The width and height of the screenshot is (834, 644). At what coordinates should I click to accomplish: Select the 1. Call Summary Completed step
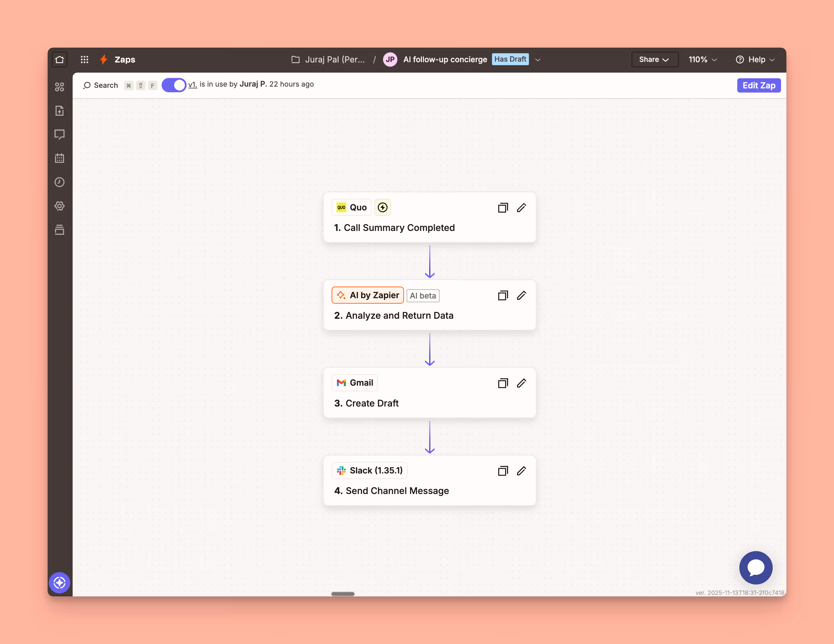tap(430, 217)
